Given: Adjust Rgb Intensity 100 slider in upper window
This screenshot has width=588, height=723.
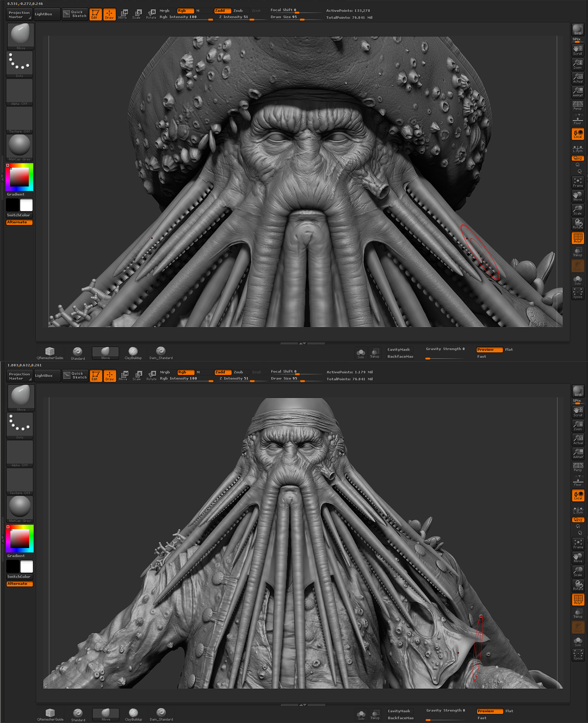Looking at the screenshot, I should click(x=186, y=17).
